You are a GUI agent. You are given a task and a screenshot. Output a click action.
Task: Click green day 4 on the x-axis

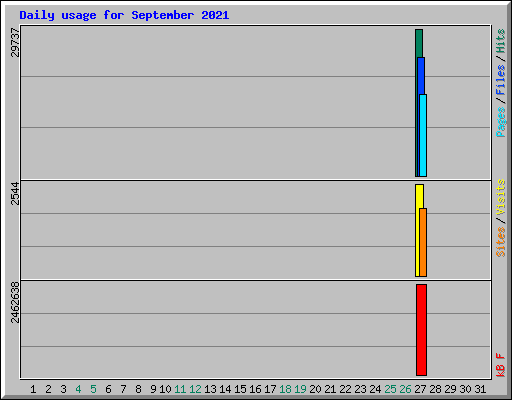pyautogui.click(x=78, y=389)
